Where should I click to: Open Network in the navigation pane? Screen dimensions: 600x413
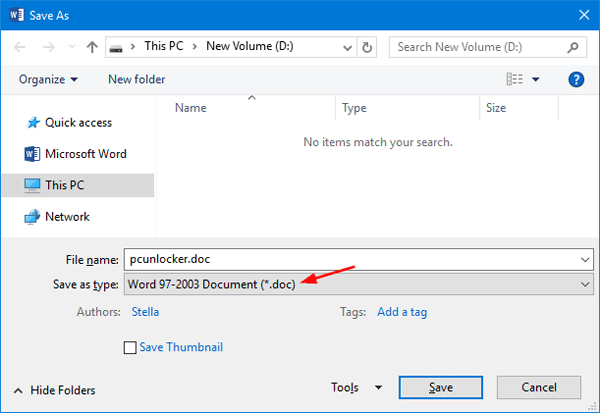[x=67, y=216]
